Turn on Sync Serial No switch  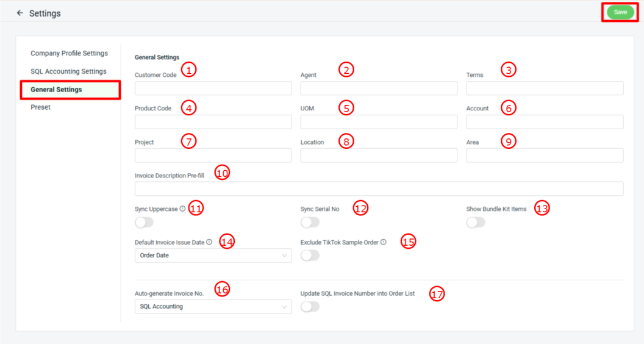[x=310, y=222]
